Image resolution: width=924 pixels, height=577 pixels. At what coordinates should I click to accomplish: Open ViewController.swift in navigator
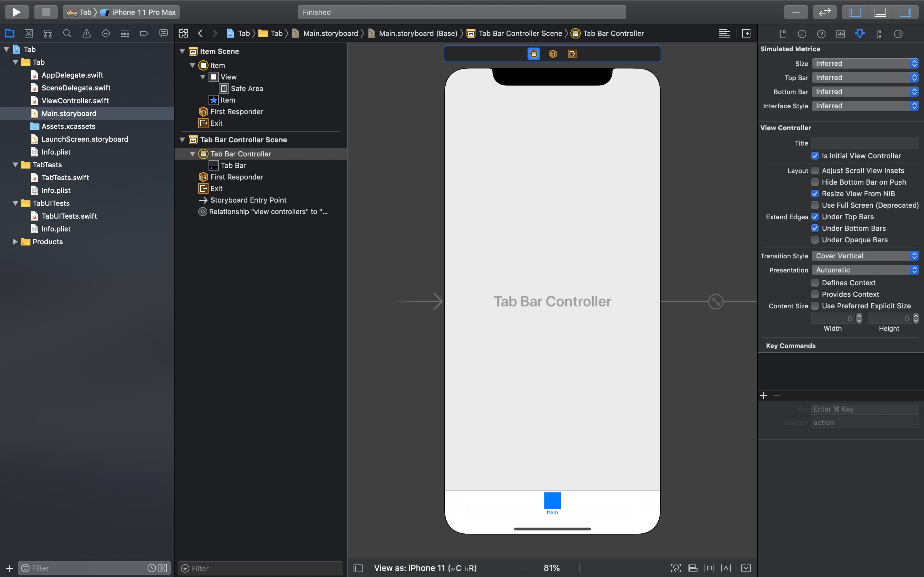pos(75,101)
